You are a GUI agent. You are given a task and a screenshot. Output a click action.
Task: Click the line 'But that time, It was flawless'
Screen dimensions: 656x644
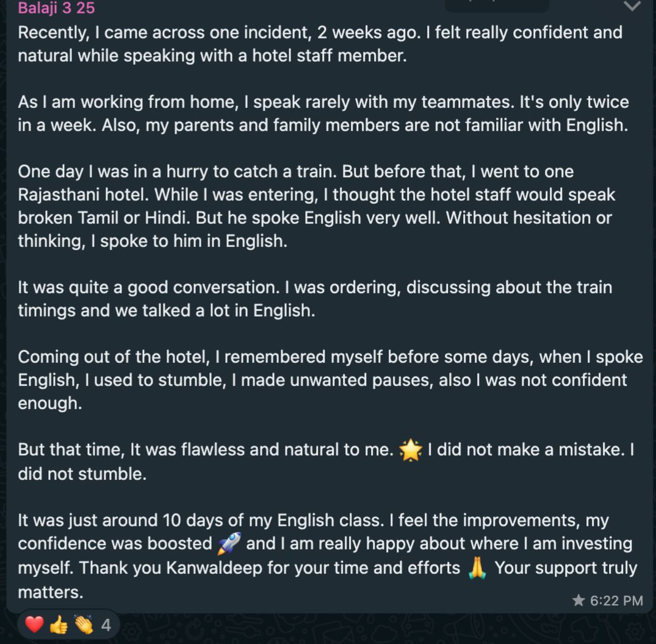pyautogui.click(x=206, y=449)
